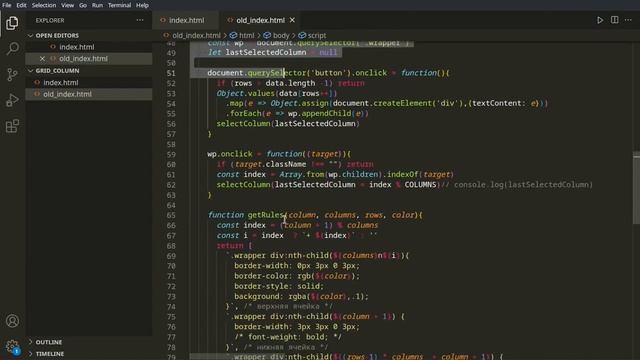This screenshot has width=640, height=360.
Task: Open the File menu
Action: (x=7, y=5)
